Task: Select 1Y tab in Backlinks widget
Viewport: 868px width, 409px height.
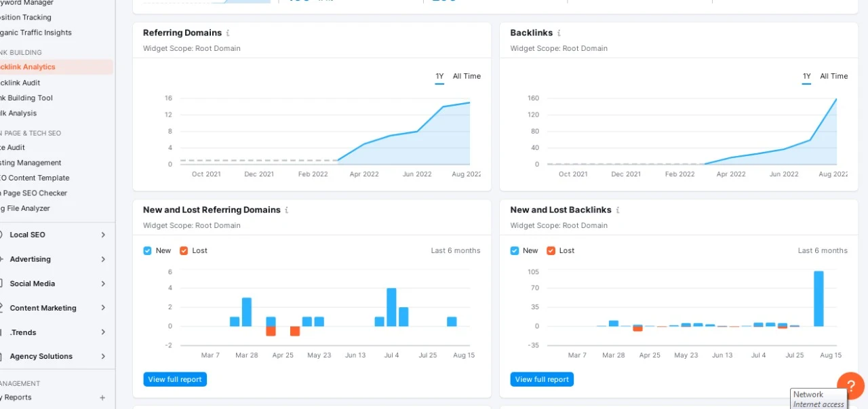Action: click(806, 76)
